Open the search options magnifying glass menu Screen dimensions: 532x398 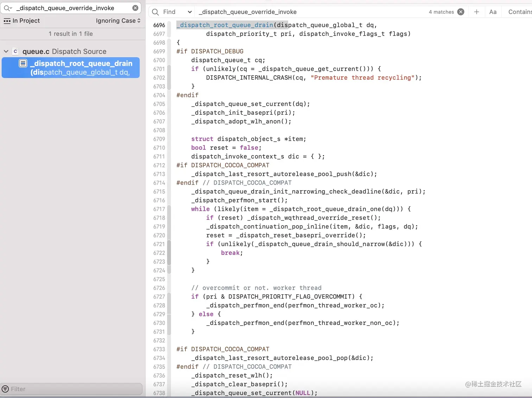coord(8,8)
